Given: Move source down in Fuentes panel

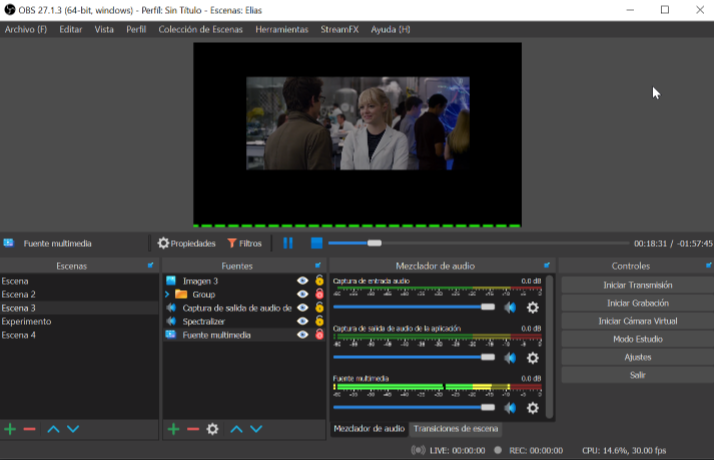Looking at the screenshot, I should pos(256,429).
